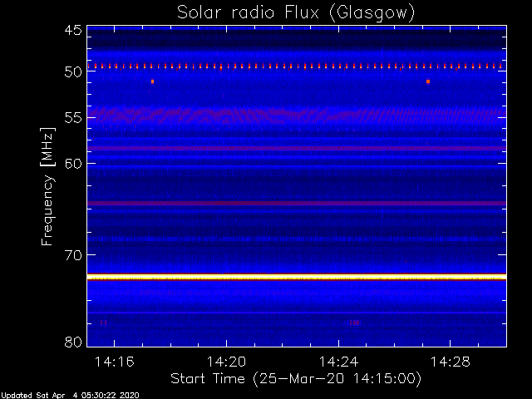Select the 'Start Time (25-Mar-20 14:15:00)' label
This screenshot has width=532, height=399.
[296, 379]
